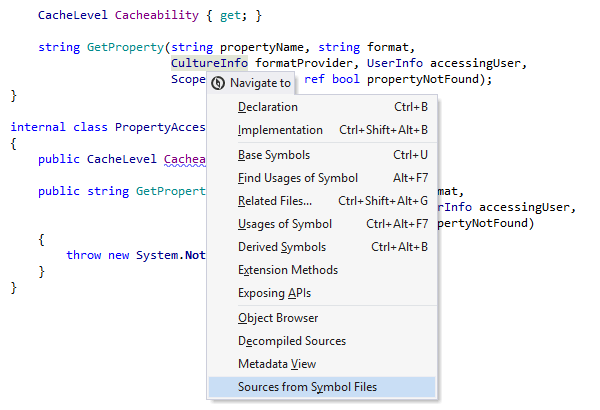Navigate to Derived Symbols

point(281,247)
